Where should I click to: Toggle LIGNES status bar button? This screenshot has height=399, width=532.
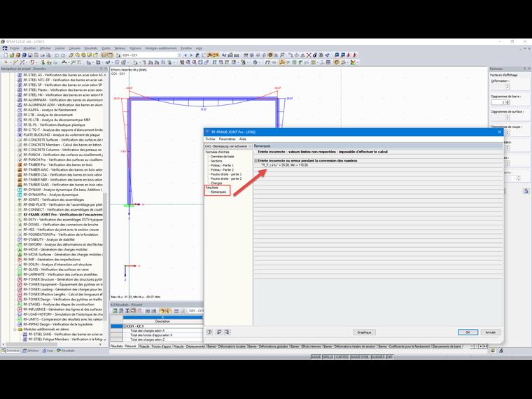[377, 357]
